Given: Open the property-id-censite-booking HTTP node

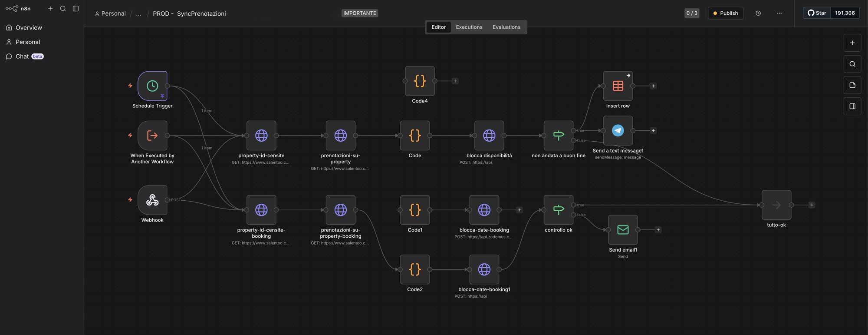Looking at the screenshot, I should coord(261,210).
